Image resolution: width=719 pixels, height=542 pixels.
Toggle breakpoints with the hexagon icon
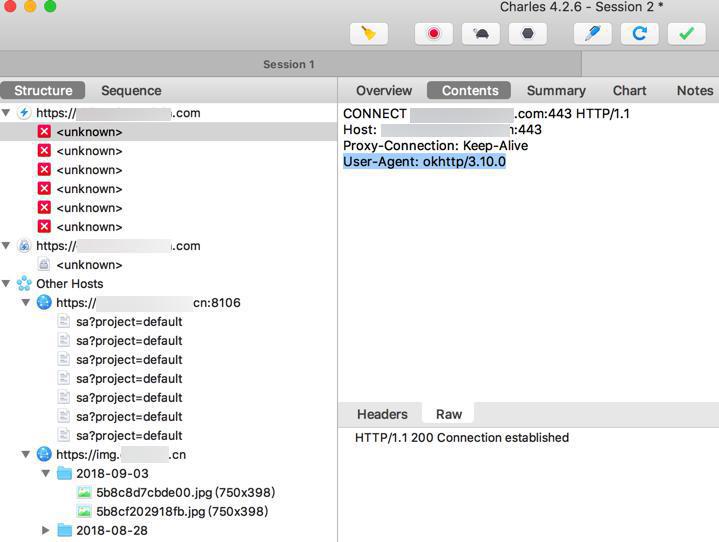pyautogui.click(x=528, y=33)
